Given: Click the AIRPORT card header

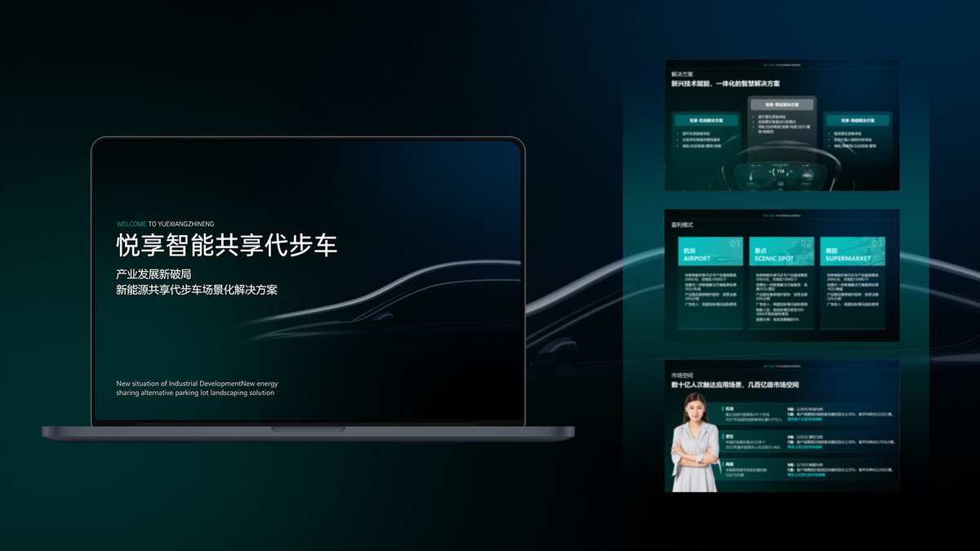Looking at the screenshot, I should [710, 251].
